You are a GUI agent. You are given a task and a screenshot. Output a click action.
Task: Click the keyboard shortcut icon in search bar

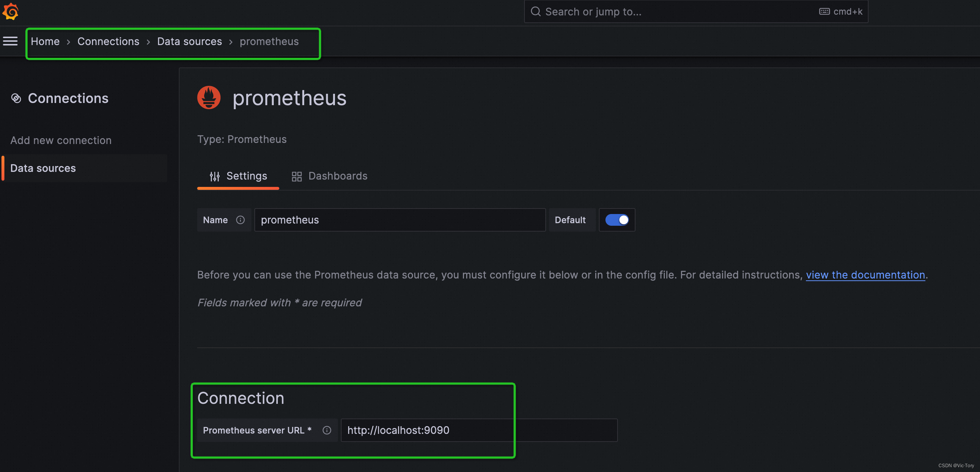coord(824,12)
